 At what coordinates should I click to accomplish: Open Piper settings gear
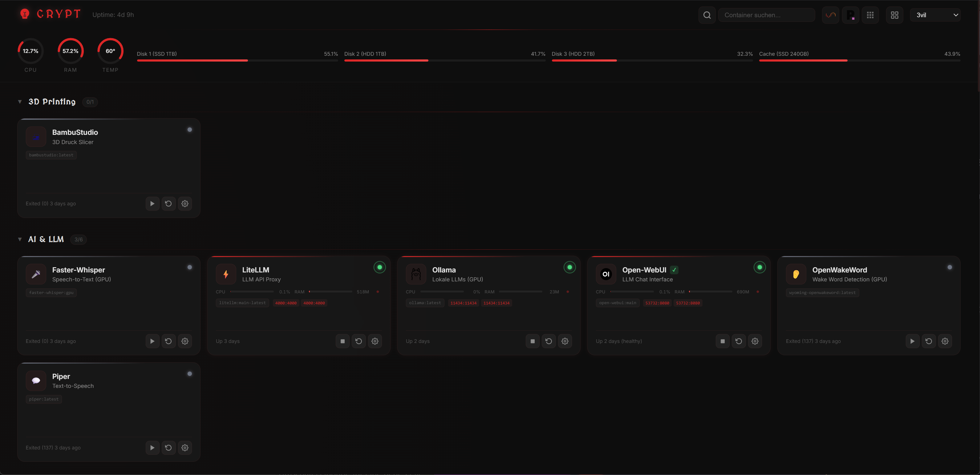[x=185, y=448]
